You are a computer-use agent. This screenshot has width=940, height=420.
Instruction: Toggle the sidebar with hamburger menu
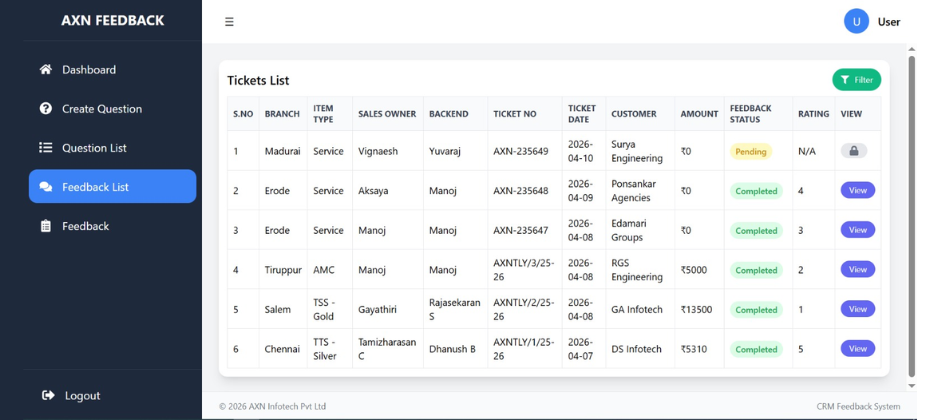(229, 22)
